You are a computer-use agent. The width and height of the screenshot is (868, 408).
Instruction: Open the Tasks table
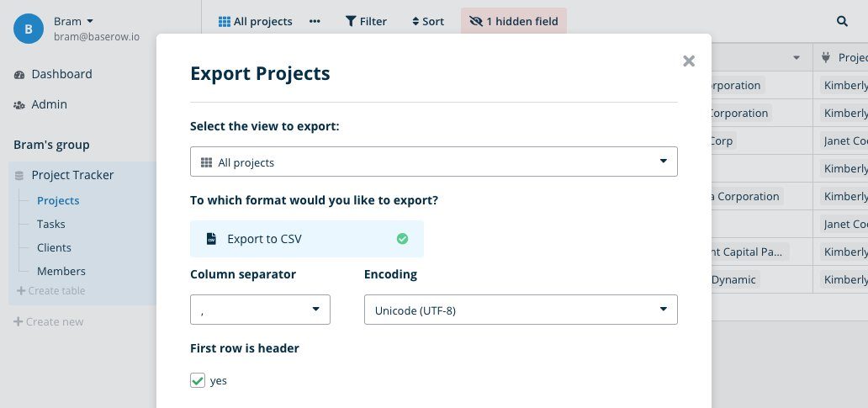click(x=50, y=224)
